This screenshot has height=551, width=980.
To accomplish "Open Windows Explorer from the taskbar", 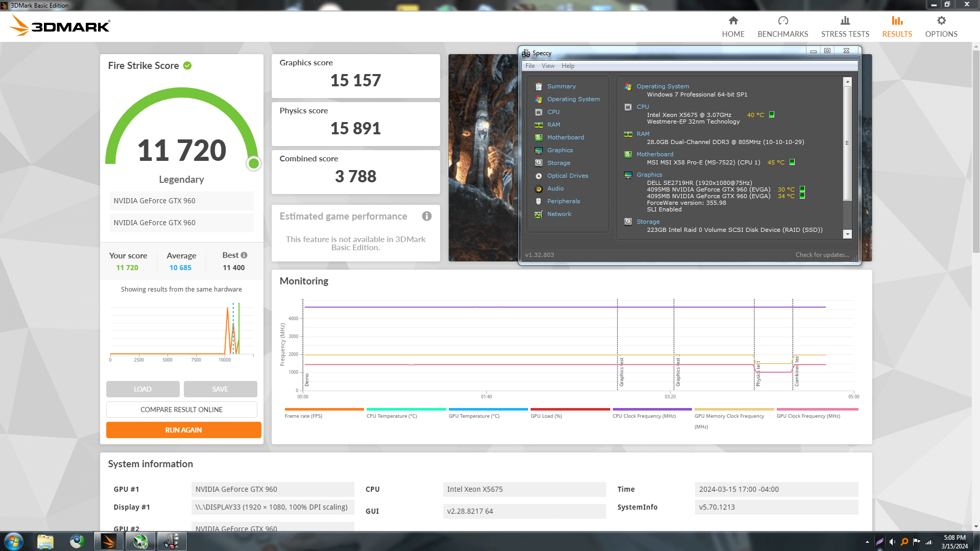I will coord(45,541).
